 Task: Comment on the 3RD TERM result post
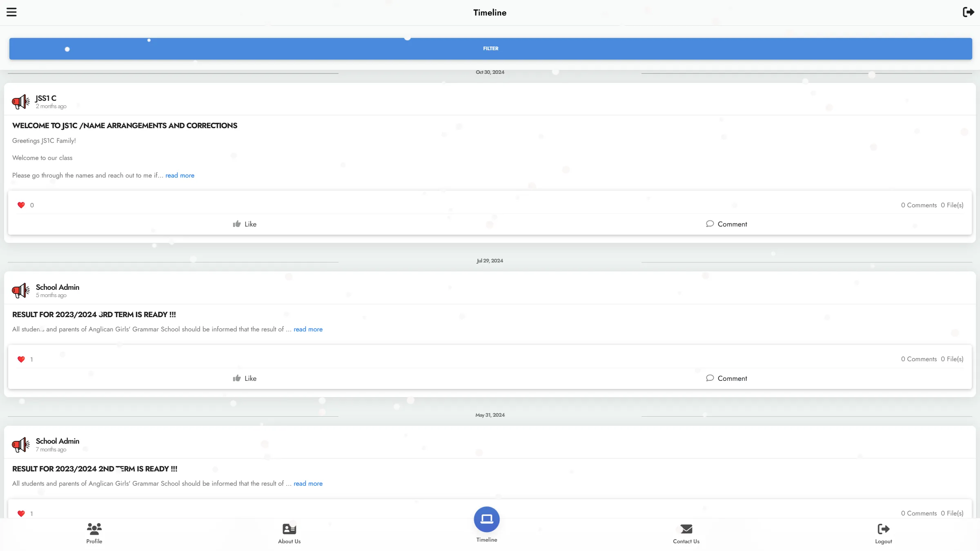(726, 378)
